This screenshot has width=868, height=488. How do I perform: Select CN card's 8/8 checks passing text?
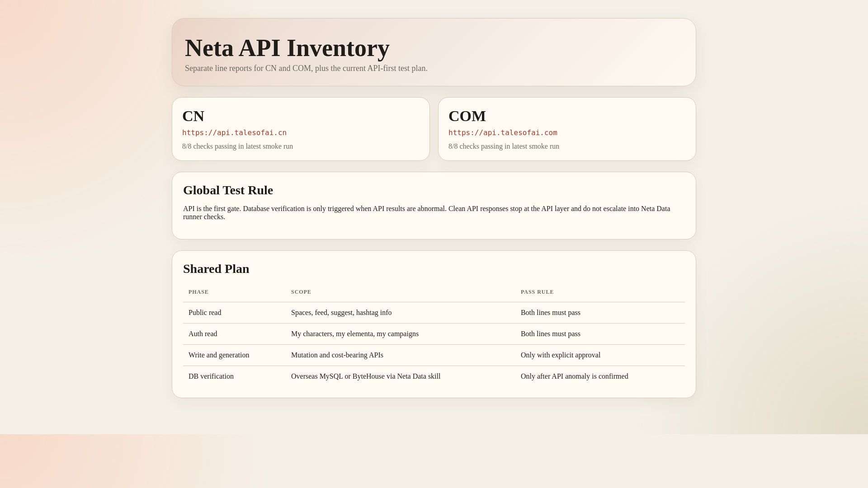(x=237, y=146)
